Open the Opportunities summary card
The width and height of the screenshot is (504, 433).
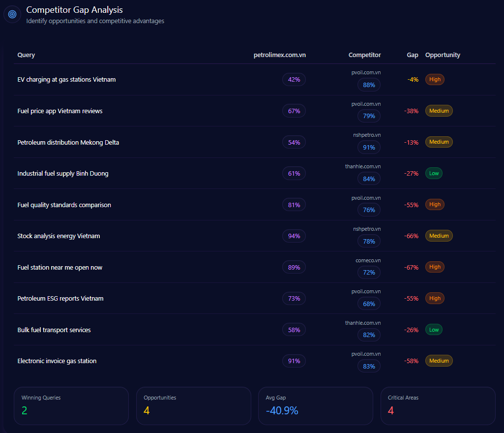point(193,405)
